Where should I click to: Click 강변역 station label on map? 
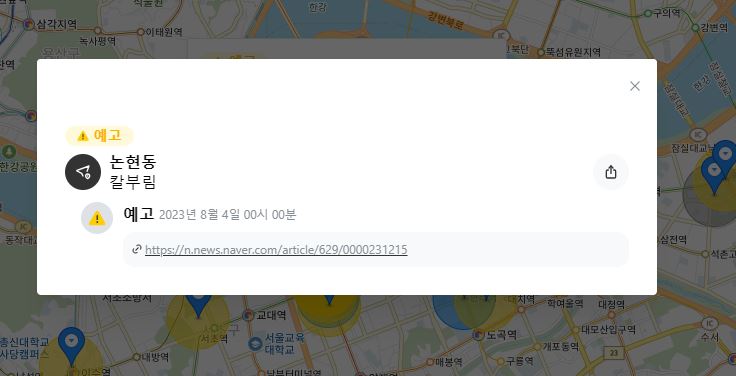714,28
